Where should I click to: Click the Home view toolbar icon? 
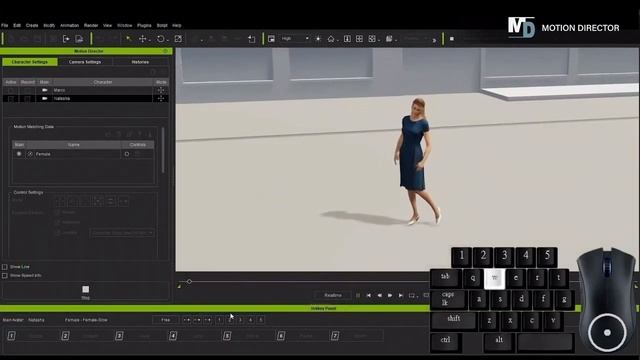(331, 39)
